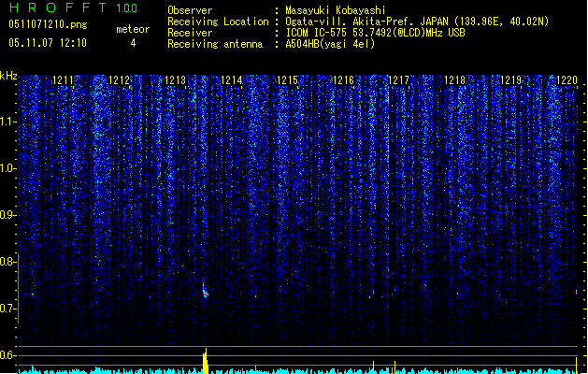Select the file name 0511071210.png
The height and width of the screenshot is (374, 588).
48,25
